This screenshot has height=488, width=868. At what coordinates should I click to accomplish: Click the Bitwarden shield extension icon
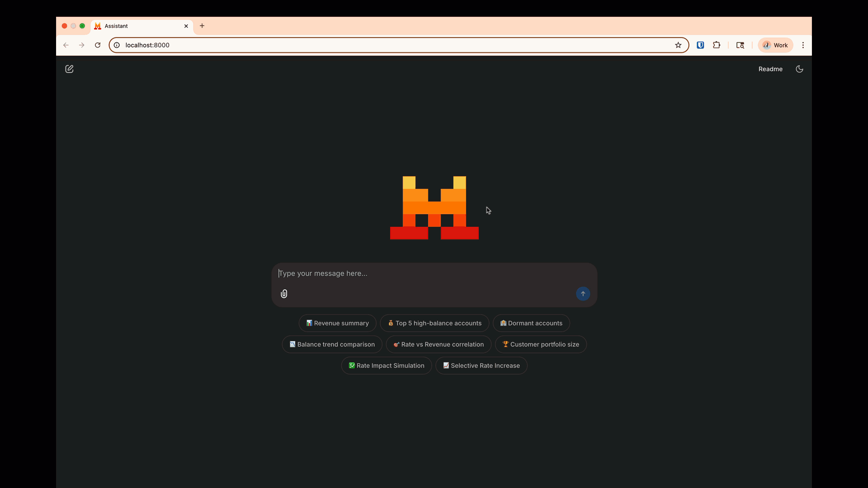[x=700, y=45]
